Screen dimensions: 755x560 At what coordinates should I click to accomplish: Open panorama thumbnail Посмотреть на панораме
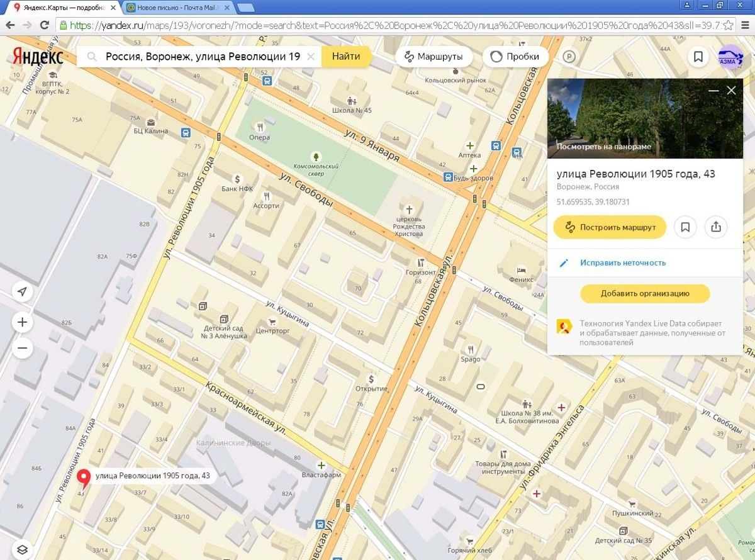pos(645,119)
